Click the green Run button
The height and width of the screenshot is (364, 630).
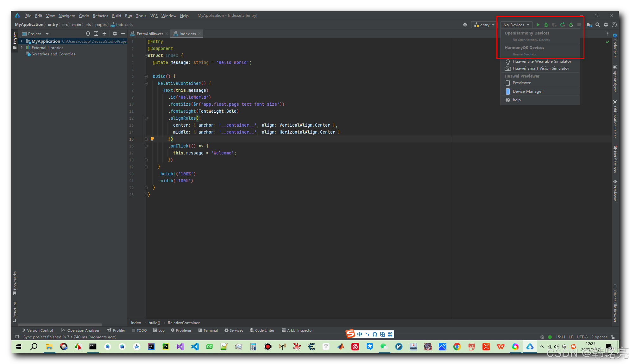(538, 25)
